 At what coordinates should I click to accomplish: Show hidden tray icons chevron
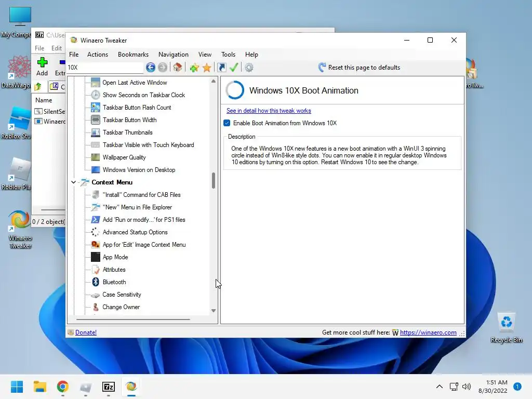tap(440, 387)
